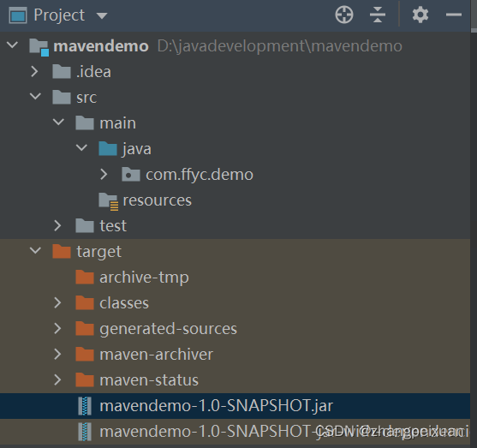Click the mavendemo module folder icon

(39, 47)
